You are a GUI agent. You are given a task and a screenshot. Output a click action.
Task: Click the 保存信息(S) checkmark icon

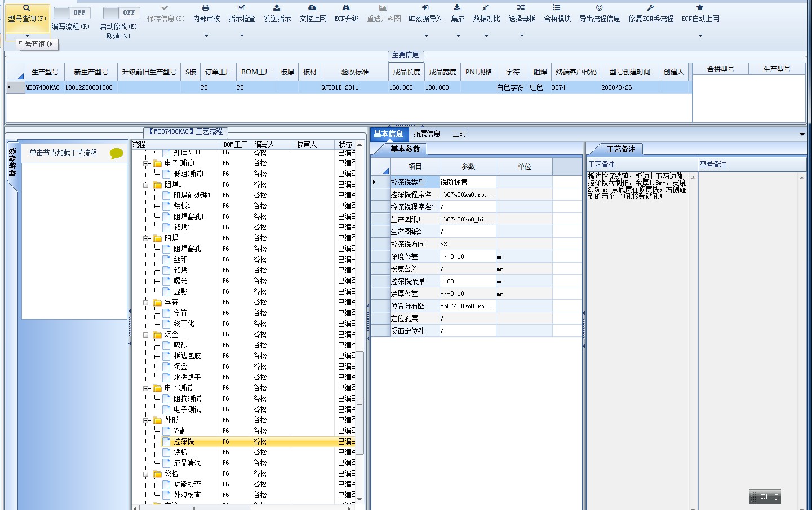click(165, 8)
